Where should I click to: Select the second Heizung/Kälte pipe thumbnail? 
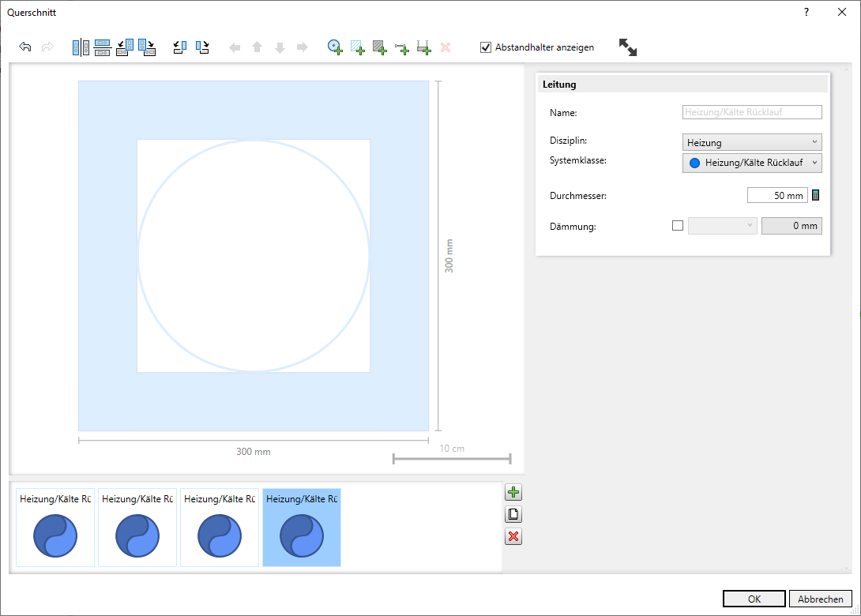pyautogui.click(x=137, y=528)
